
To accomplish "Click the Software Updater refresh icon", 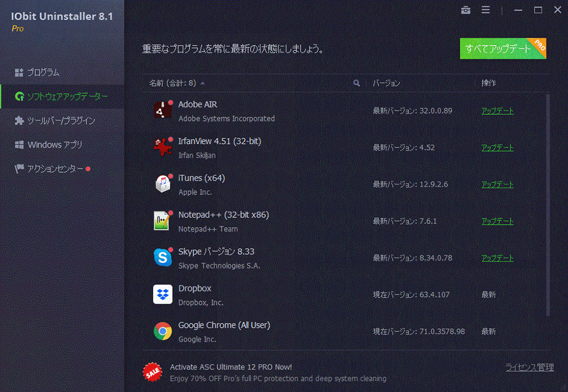I will coord(20,96).
